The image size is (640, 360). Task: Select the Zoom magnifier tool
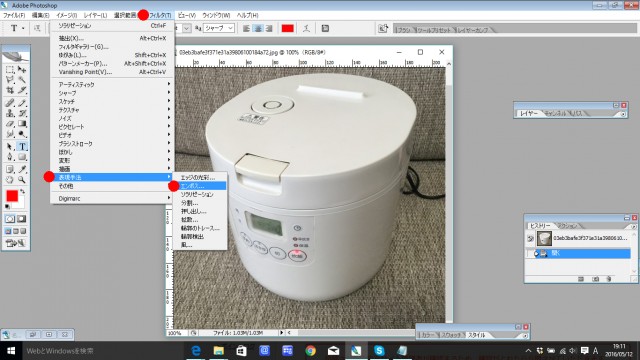[22, 180]
